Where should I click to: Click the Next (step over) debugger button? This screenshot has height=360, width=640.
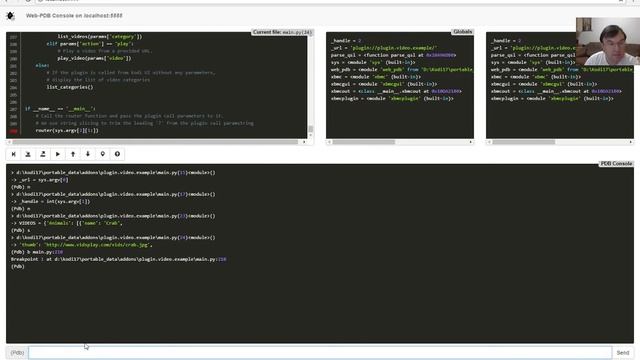pos(13,154)
